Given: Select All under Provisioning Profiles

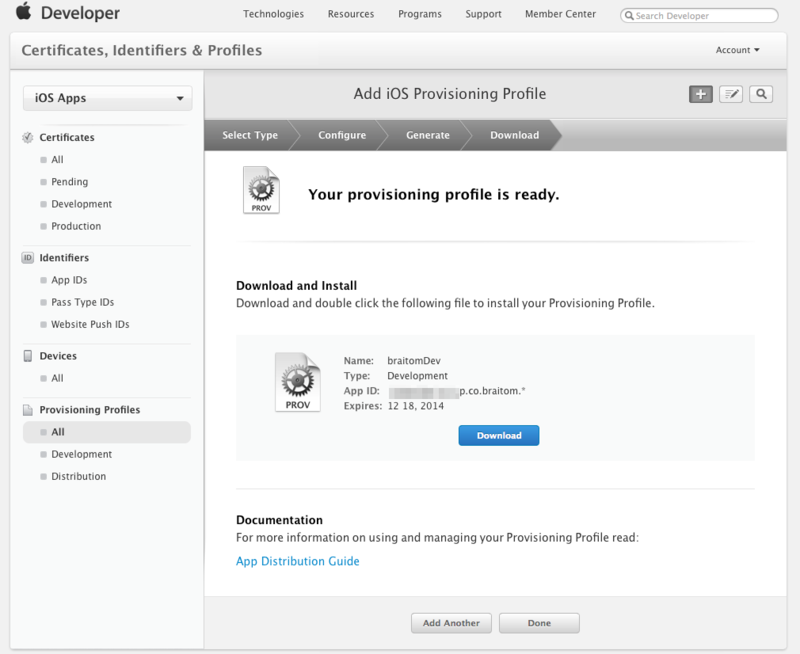Looking at the screenshot, I should pos(107,432).
